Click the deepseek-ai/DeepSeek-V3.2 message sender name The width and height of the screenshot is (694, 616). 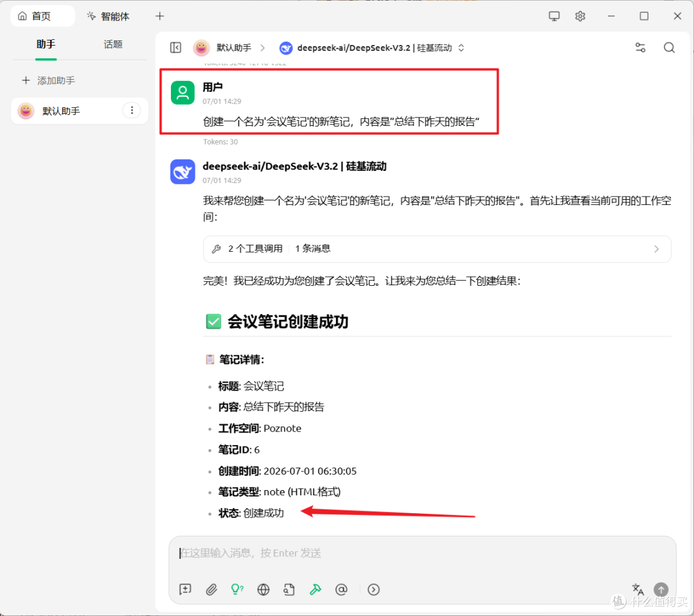coord(294,166)
